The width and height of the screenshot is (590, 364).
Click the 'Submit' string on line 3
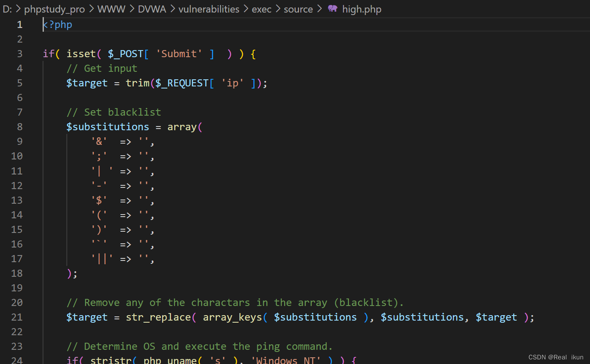coord(179,54)
